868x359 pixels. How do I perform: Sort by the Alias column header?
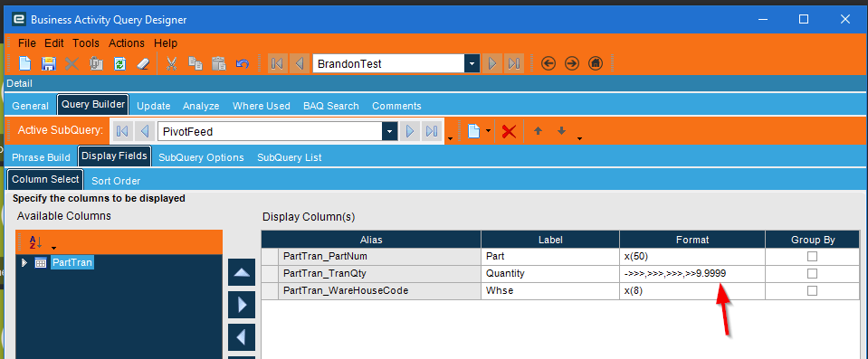pos(371,240)
